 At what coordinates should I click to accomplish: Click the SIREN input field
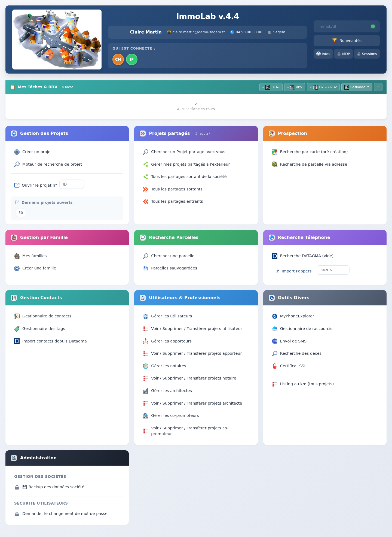tap(333, 270)
